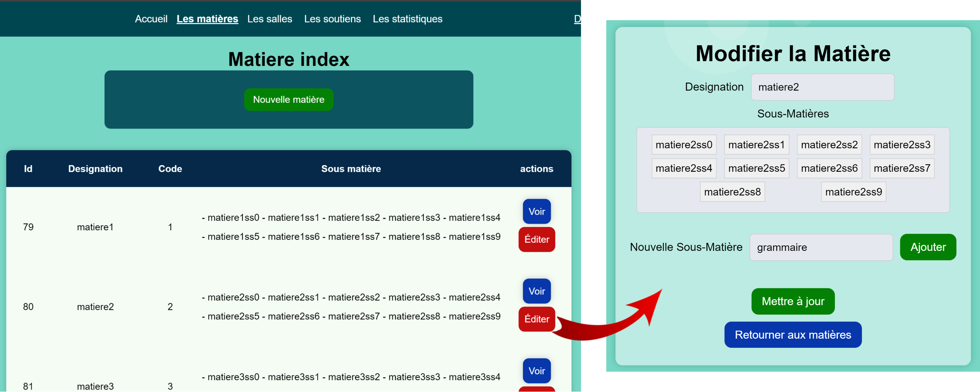Screen dimensions: 980x392
Task: Focus the Nouvelle Sous-Matière input field
Action: tap(821, 247)
